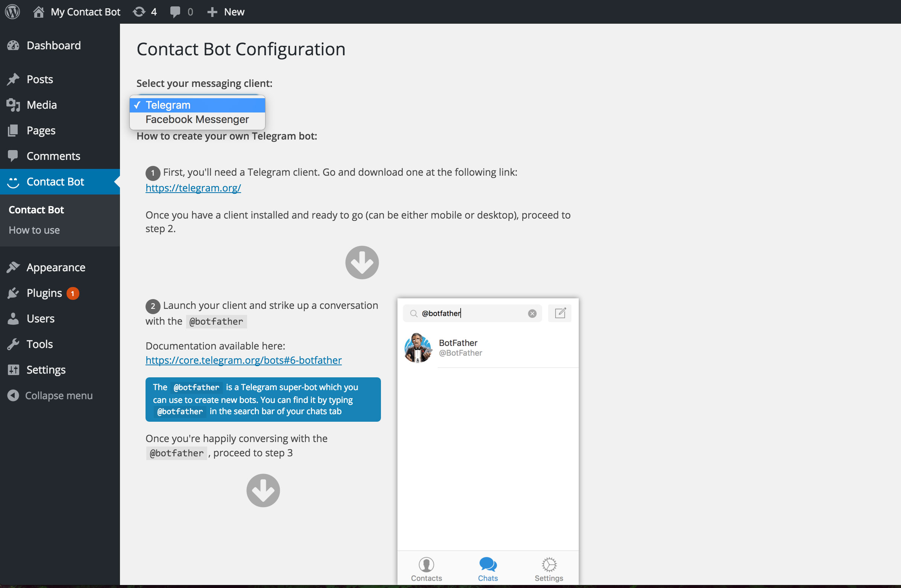Open the + New content menu
901x588 pixels.
coord(226,12)
